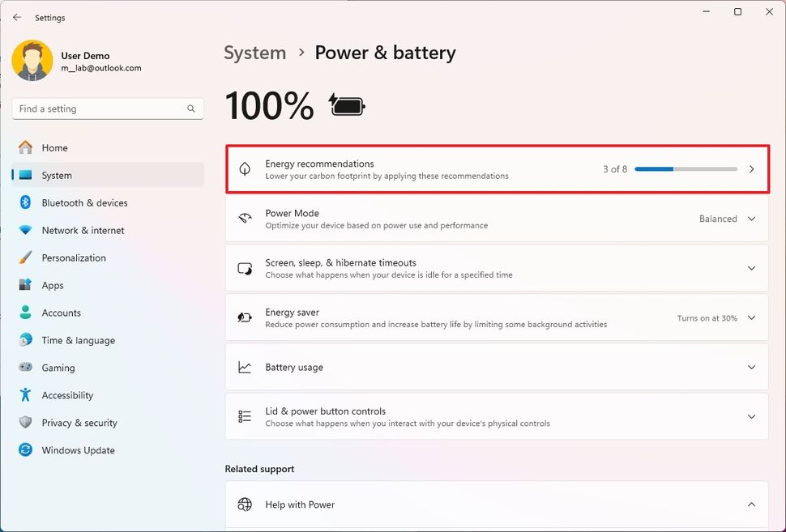Click the battery status icon next to 100%

pos(346,104)
